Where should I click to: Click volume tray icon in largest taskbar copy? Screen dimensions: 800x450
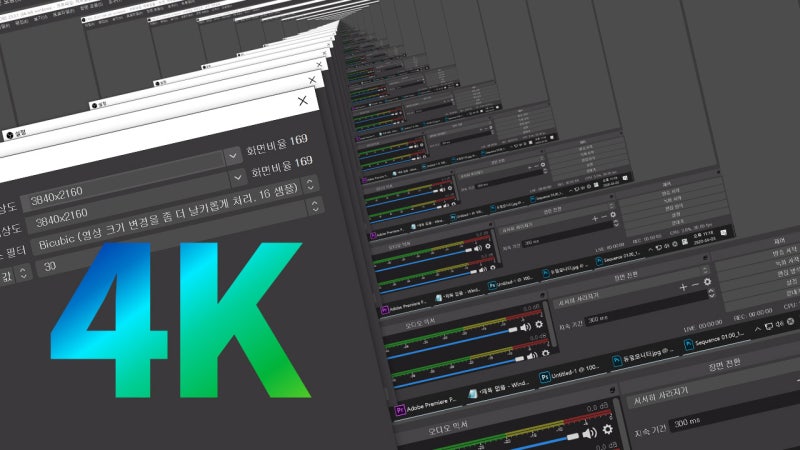[779, 324]
